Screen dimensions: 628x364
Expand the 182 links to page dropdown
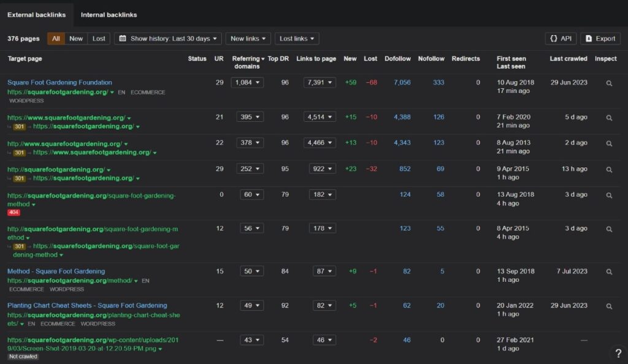click(x=323, y=194)
